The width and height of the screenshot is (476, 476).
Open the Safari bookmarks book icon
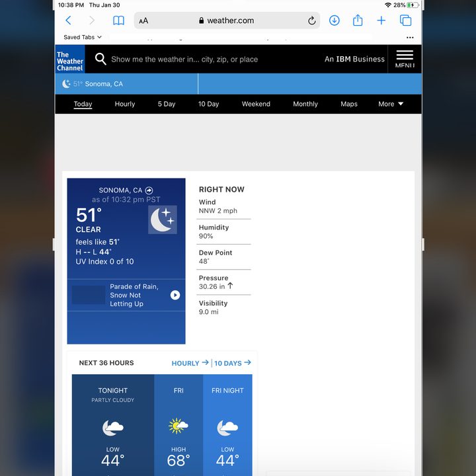coord(118,20)
